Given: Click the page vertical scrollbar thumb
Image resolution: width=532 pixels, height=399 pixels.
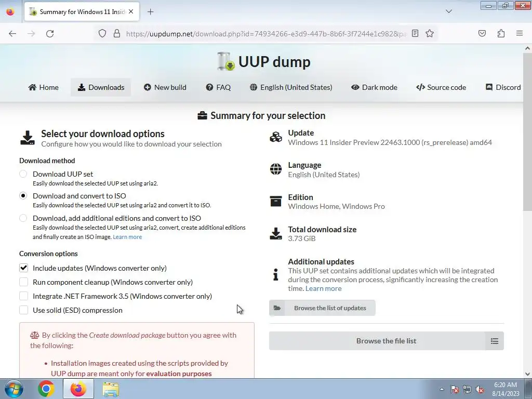Looking at the screenshot, I should point(528,132).
